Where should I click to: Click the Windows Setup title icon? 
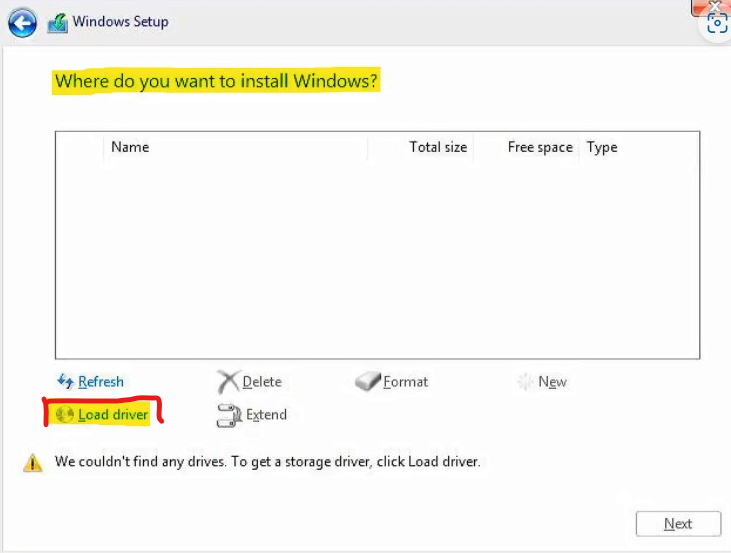click(x=57, y=23)
